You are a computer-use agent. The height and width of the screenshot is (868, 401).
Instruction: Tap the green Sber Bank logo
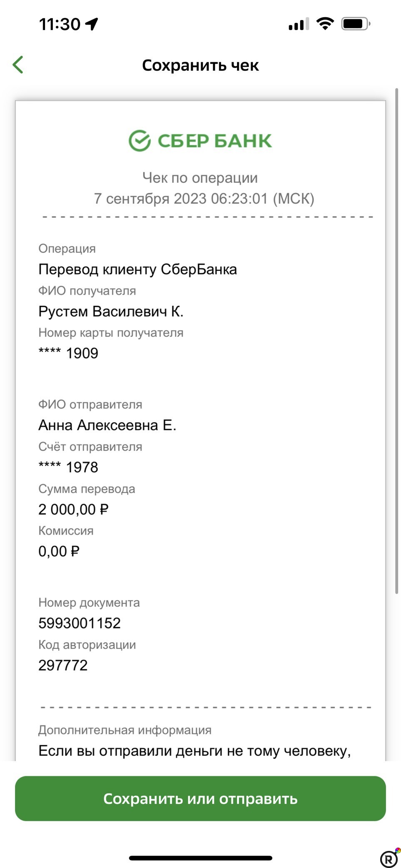click(200, 140)
